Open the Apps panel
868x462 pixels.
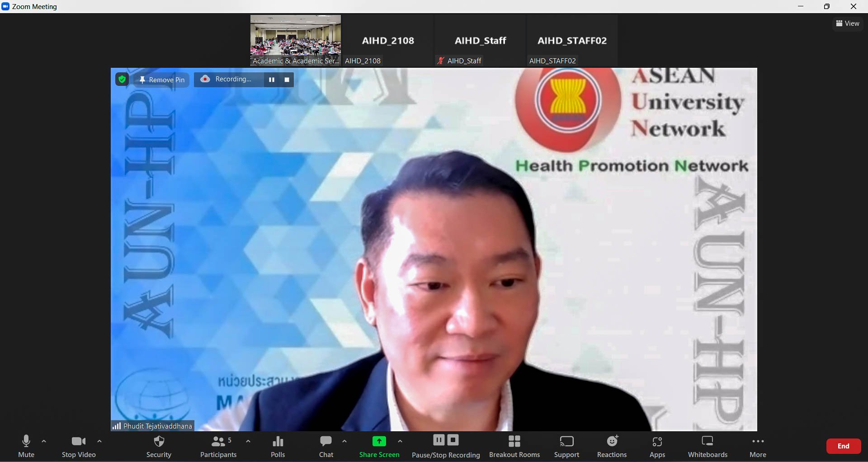point(657,446)
